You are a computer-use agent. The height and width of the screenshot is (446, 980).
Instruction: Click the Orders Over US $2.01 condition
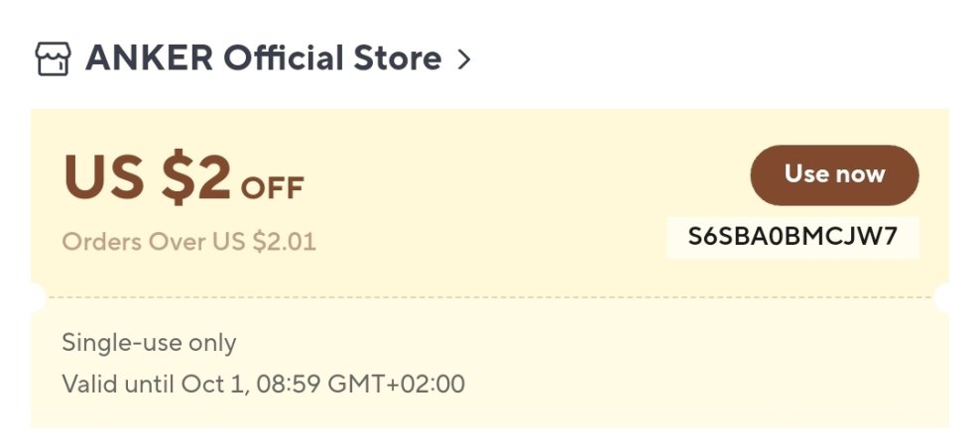click(x=189, y=242)
